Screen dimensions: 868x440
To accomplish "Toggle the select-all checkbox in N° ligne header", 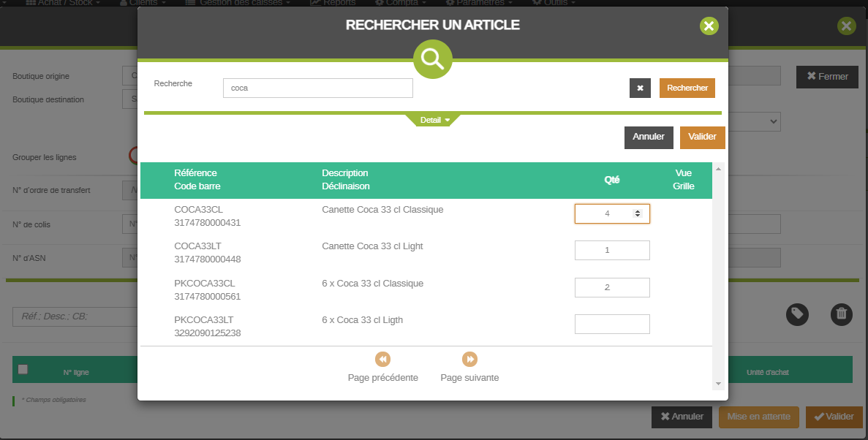I will (23, 369).
